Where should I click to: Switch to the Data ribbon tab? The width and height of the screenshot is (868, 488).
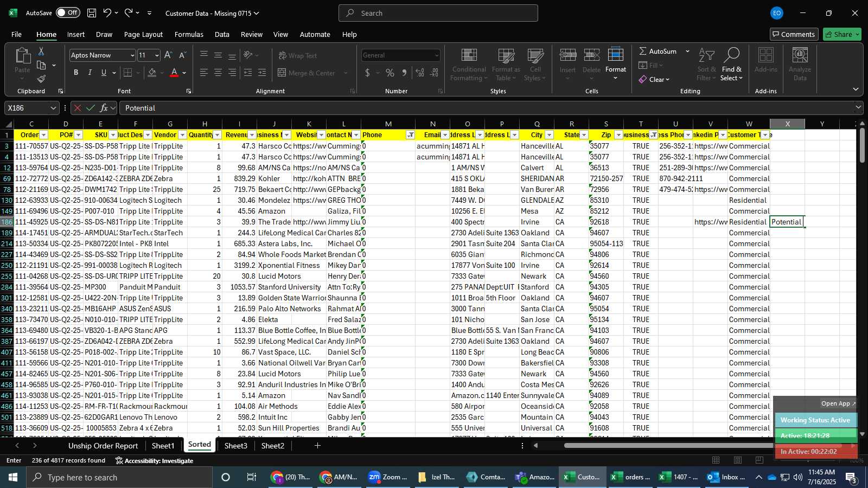pyautogui.click(x=222, y=34)
